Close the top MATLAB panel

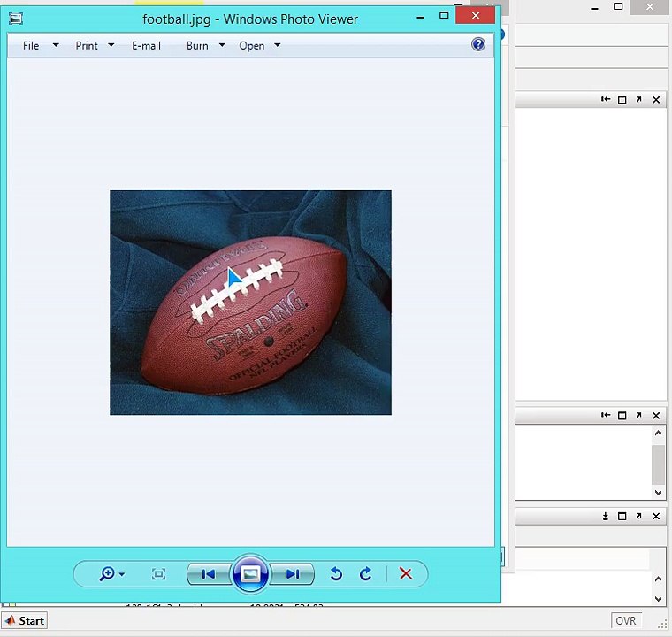point(656,100)
